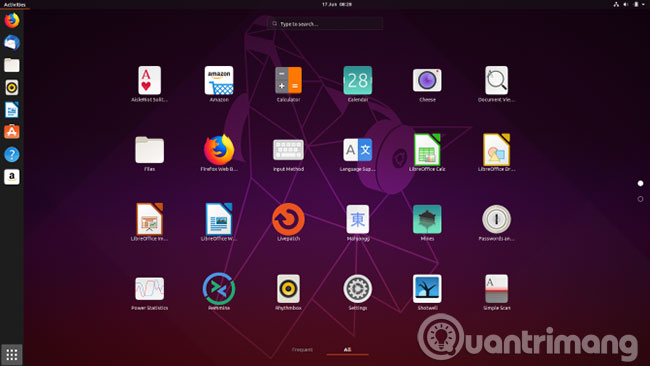The width and height of the screenshot is (650, 366).
Task: Go to the second app page indicator
Action: (x=640, y=199)
